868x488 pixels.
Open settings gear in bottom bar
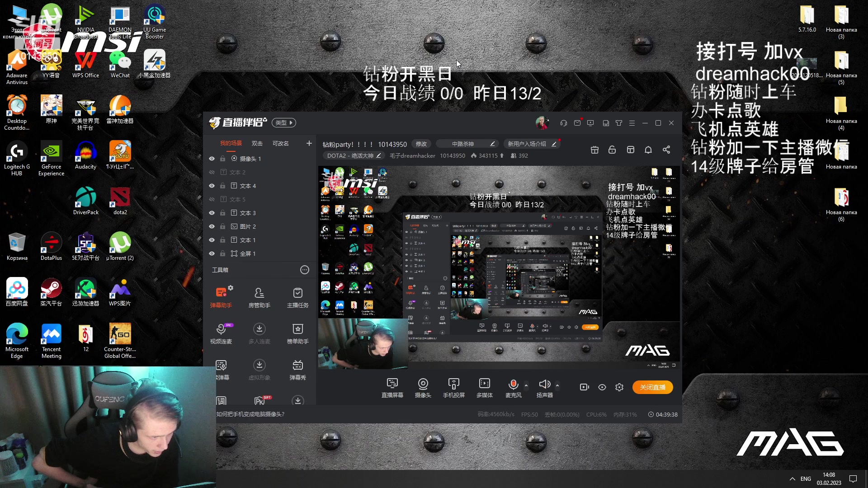point(619,387)
